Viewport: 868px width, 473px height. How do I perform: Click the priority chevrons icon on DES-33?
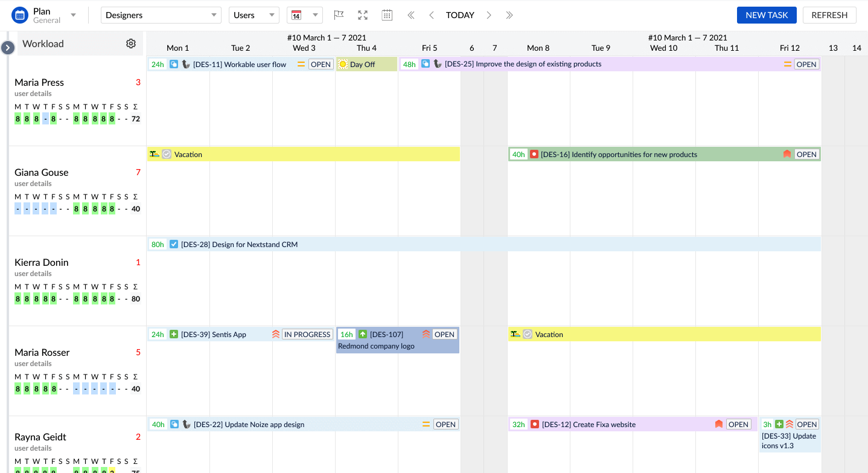click(x=789, y=423)
